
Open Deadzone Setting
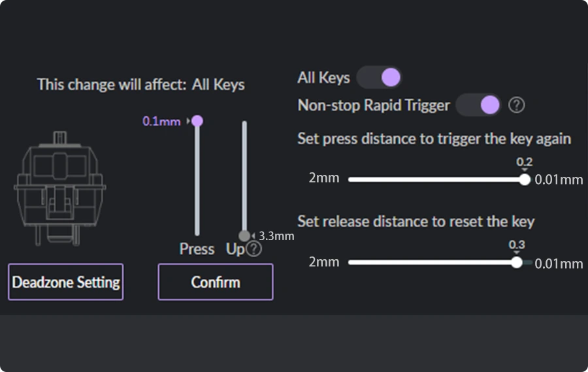tap(65, 282)
